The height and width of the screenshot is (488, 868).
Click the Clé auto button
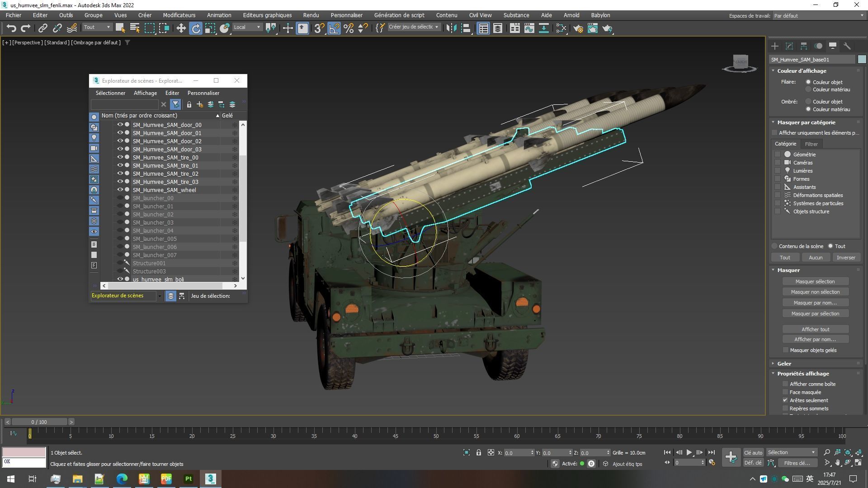click(753, 453)
